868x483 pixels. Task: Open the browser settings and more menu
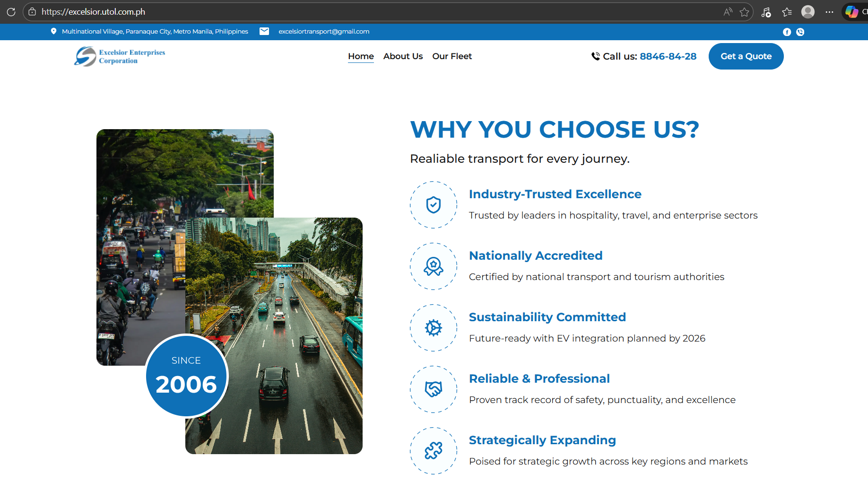pyautogui.click(x=829, y=12)
